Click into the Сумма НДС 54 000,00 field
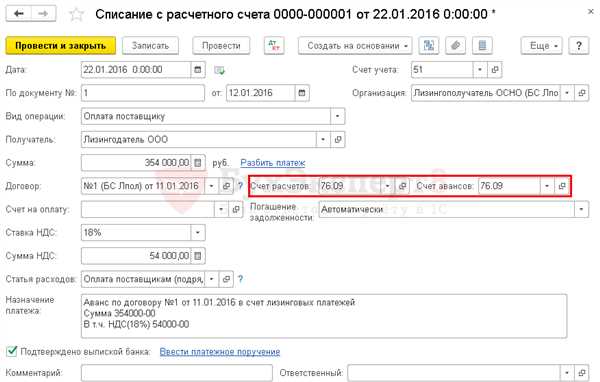This screenshot has width=600, height=382. [x=136, y=256]
